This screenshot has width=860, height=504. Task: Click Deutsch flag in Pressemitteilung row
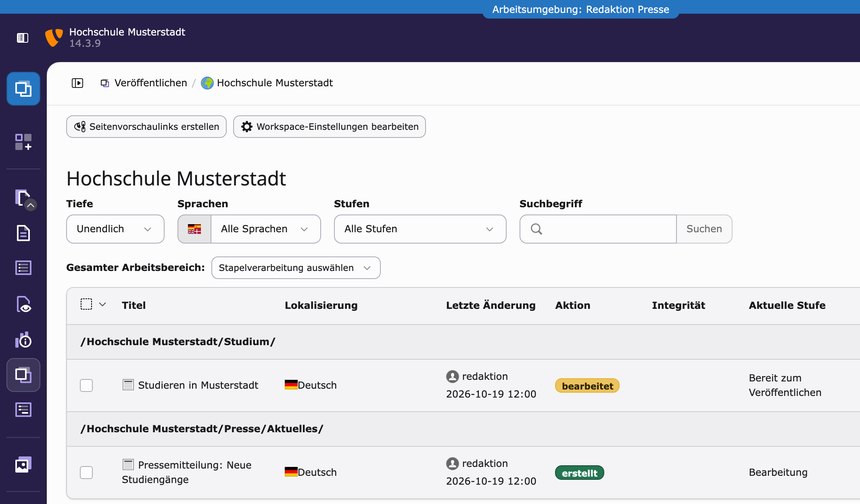pyautogui.click(x=291, y=472)
